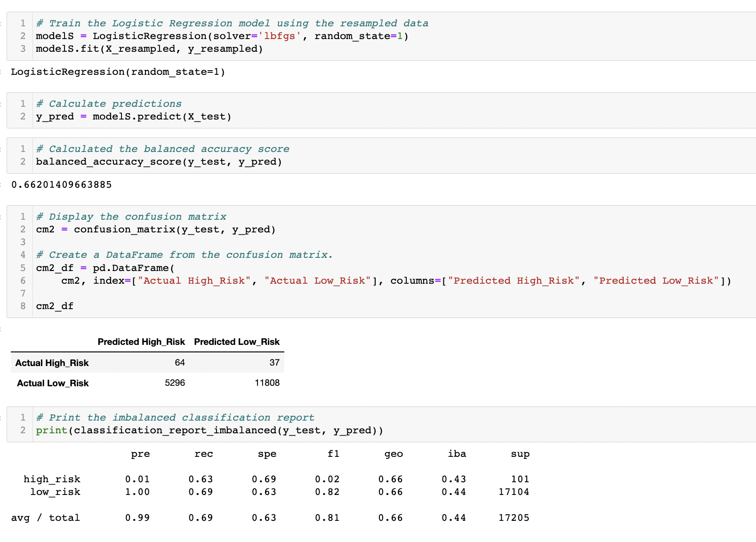Click the 'avg / total' row label
The width and height of the screenshot is (756, 542).
[x=46, y=518]
